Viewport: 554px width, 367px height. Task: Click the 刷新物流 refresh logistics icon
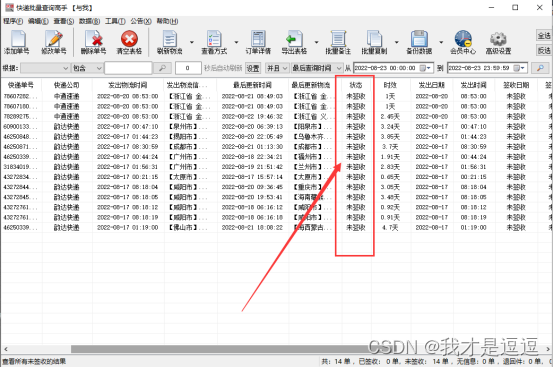(x=170, y=39)
